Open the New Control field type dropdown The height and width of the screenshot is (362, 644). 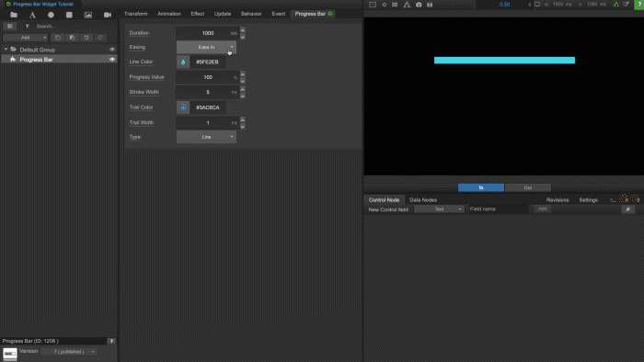coord(439,209)
